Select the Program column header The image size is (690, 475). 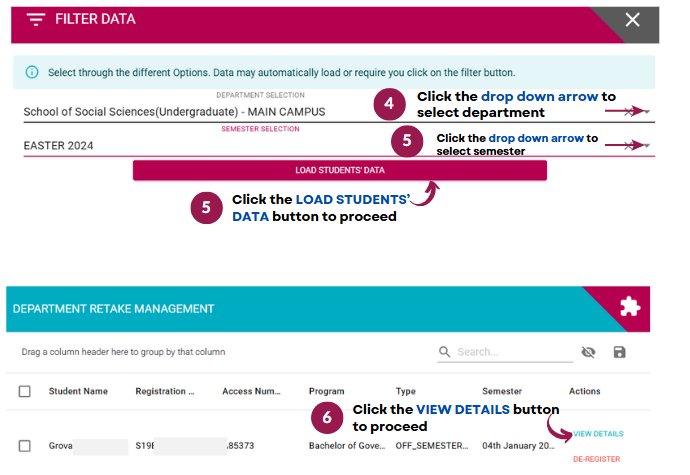tap(327, 391)
